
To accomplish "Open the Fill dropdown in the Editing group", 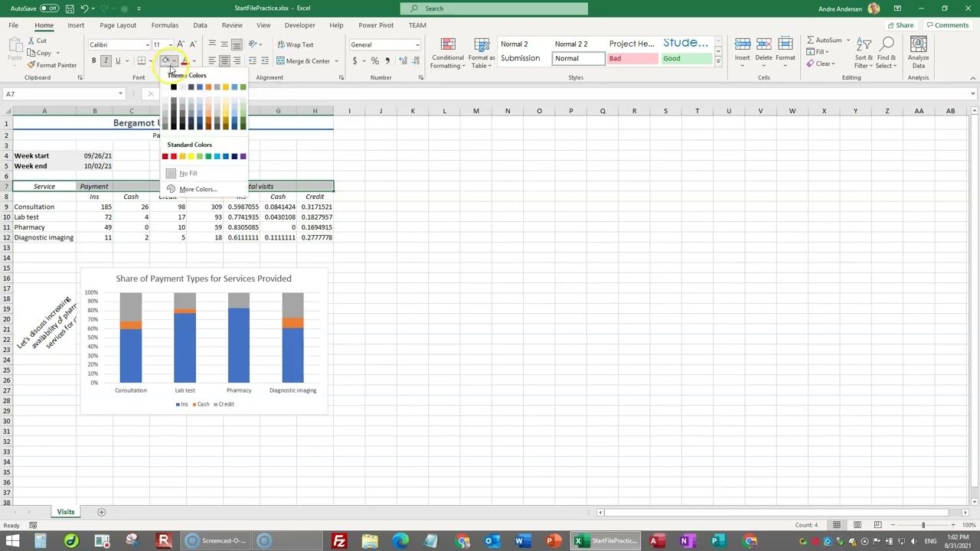I will tap(818, 52).
